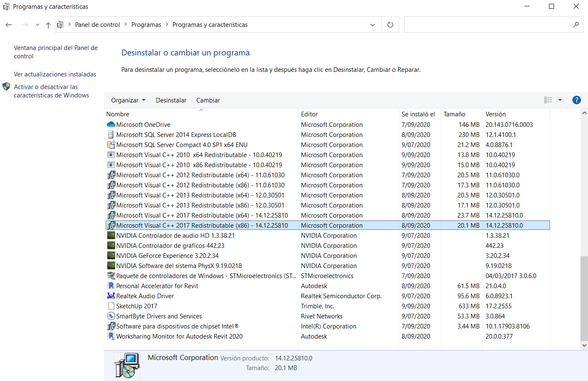Click Cambiar in the toolbar
Viewport: 588px width, 381px height.
(208, 100)
